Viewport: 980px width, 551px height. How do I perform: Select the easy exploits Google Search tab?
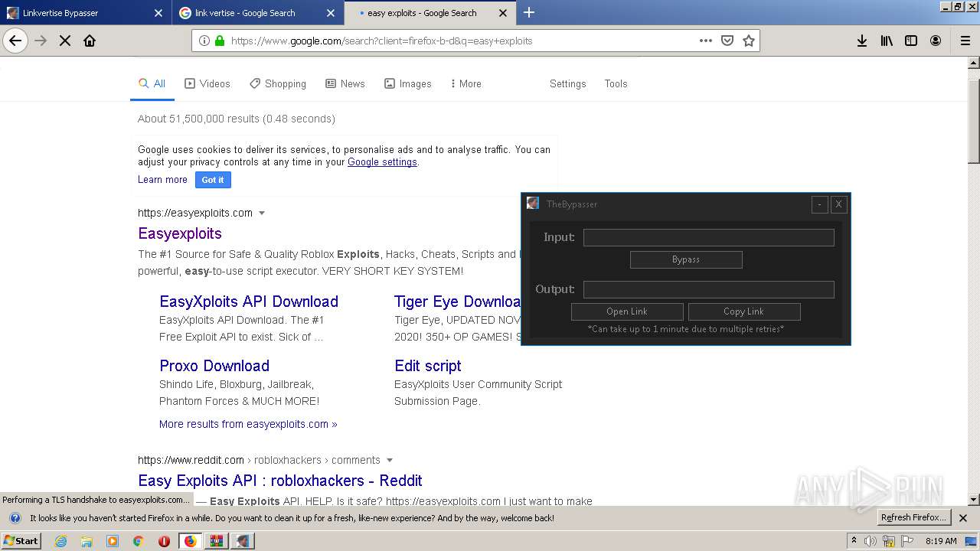click(430, 13)
